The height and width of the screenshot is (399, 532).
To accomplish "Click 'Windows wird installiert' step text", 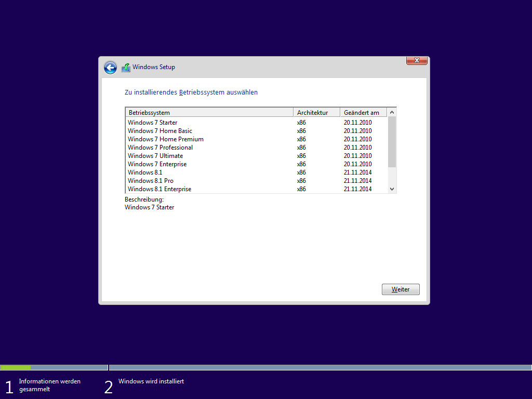I will point(151,381).
